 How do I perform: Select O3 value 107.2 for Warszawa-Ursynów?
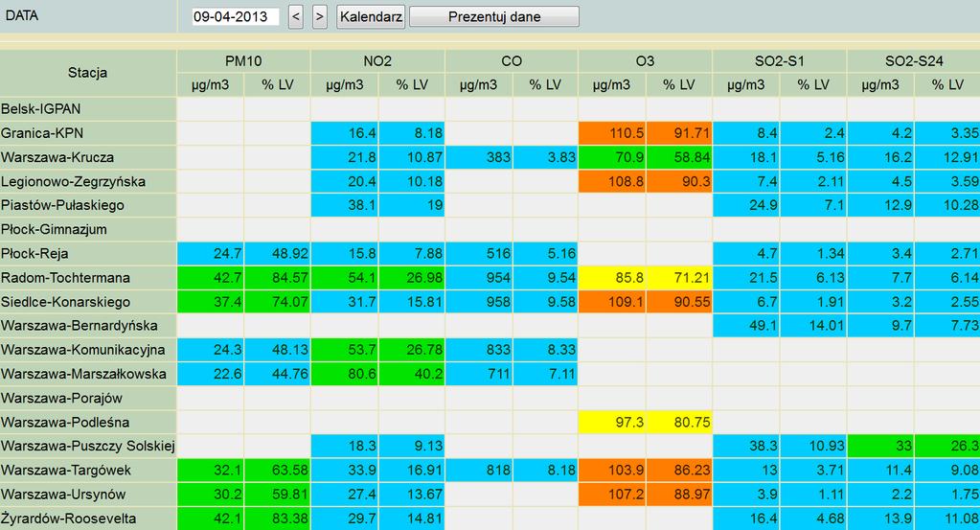612,495
